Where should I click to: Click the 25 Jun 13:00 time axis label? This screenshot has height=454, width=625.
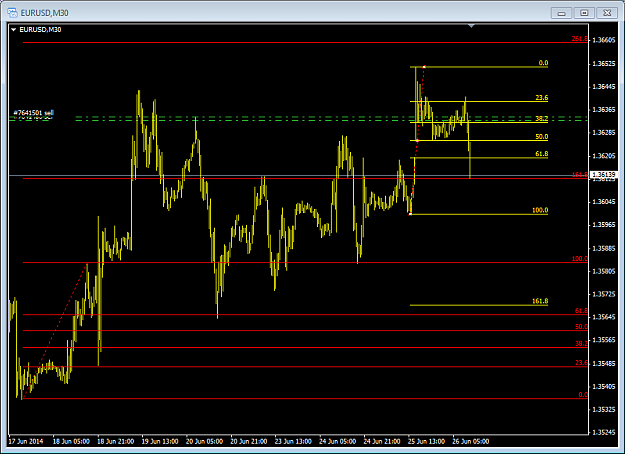pos(426,441)
